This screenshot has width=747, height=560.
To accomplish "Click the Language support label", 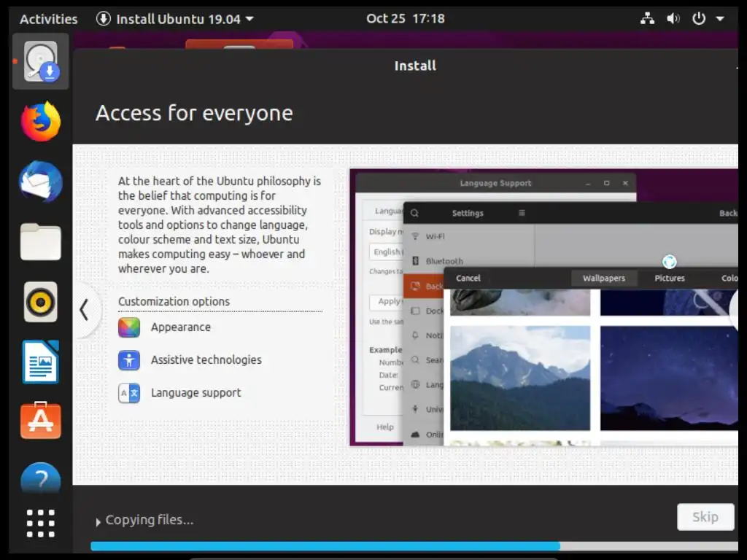I will point(196,393).
